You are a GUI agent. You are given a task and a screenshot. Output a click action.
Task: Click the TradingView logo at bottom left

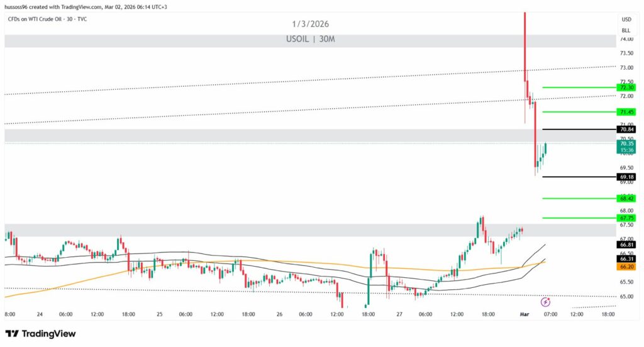pos(40,333)
